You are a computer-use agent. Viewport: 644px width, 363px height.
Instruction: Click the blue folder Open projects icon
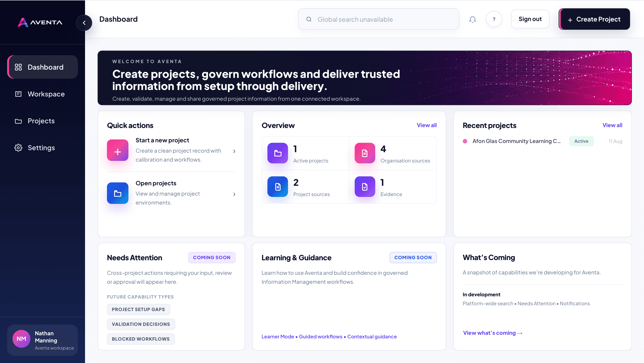(x=117, y=193)
